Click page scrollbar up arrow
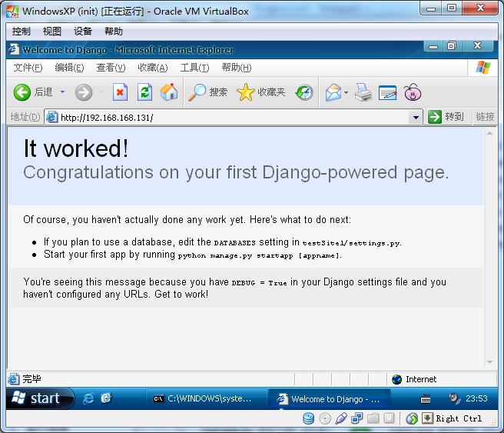 [x=489, y=133]
